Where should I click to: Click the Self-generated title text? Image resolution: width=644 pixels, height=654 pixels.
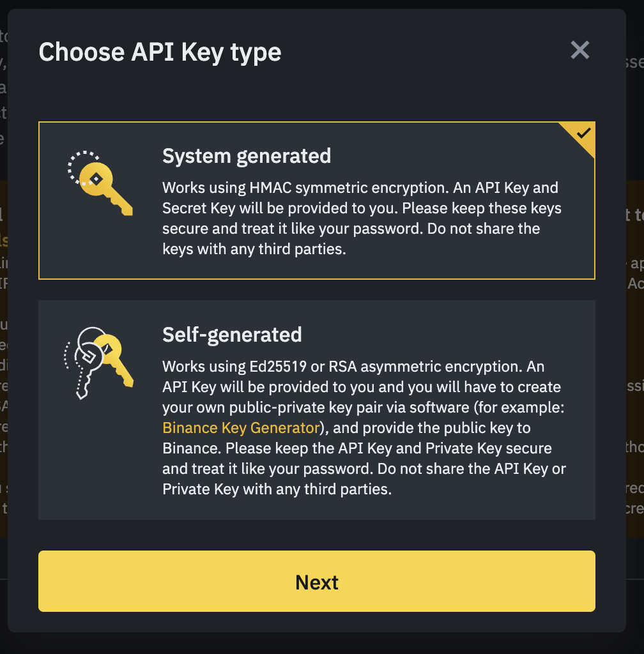pyautogui.click(x=233, y=334)
